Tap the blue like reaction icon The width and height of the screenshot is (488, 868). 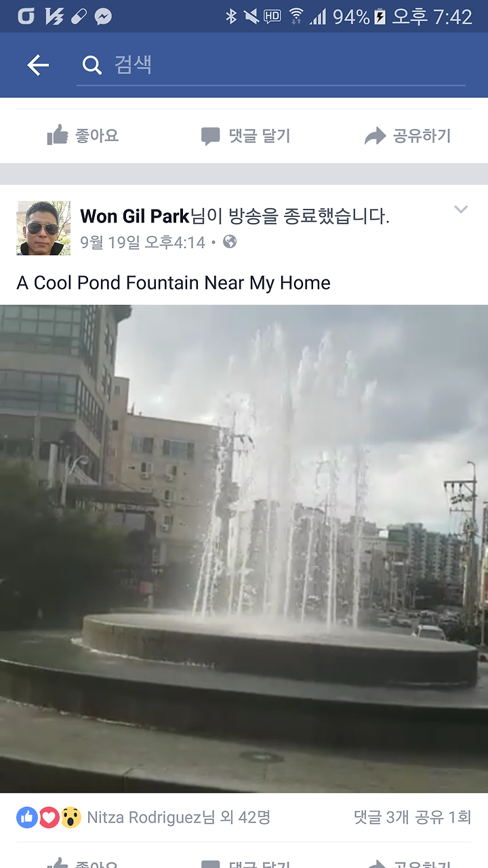pos(27,817)
